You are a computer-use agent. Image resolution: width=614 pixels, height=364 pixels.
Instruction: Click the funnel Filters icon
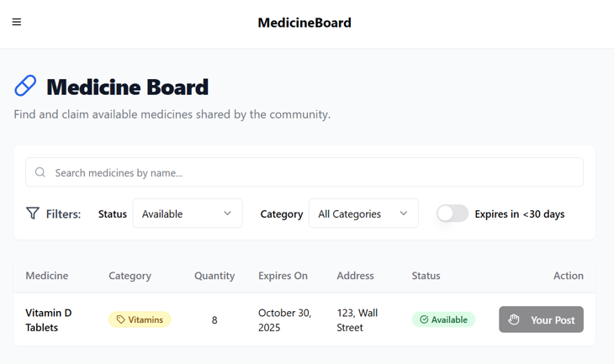pos(33,214)
